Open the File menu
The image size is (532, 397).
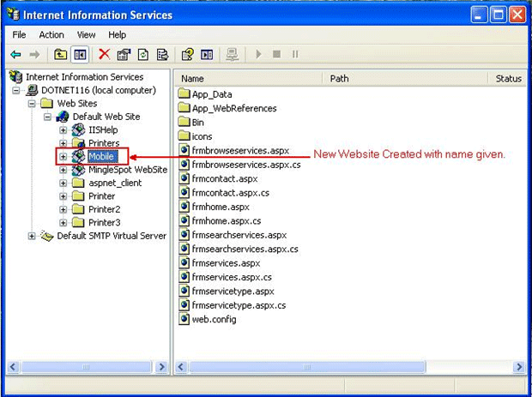[19, 34]
